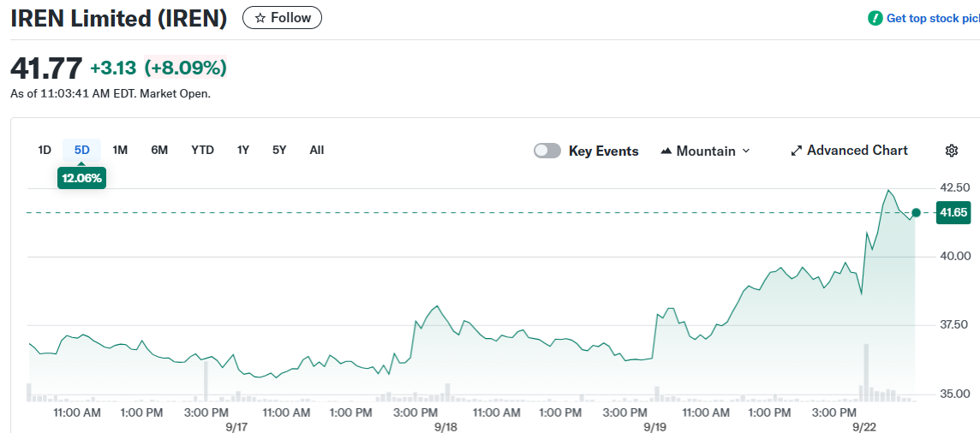
Task: Open the Advanced Chart link
Action: (850, 151)
